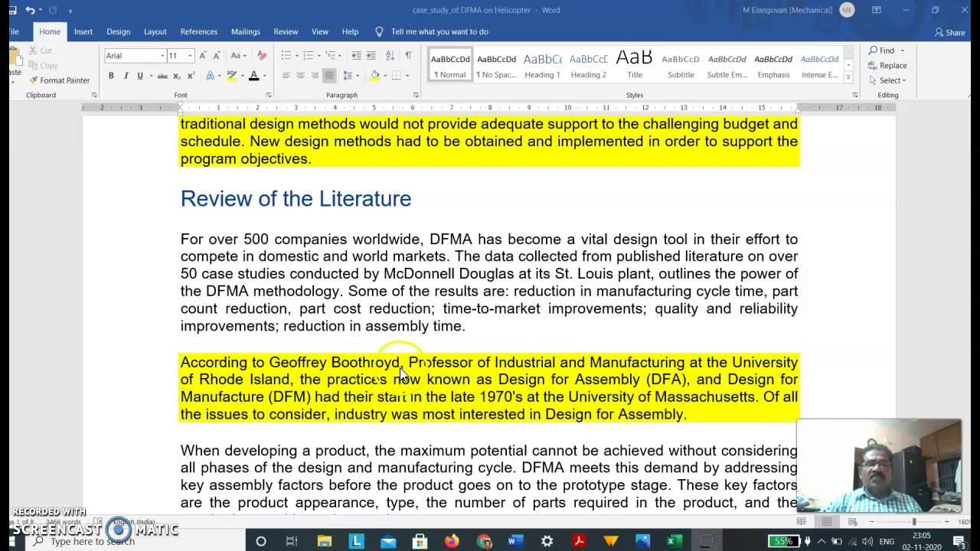Open Line and Paragraph Spacing
980x551 pixels.
tap(348, 76)
